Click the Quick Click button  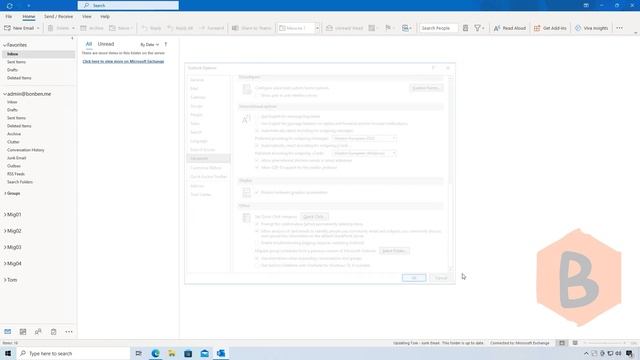click(313, 217)
